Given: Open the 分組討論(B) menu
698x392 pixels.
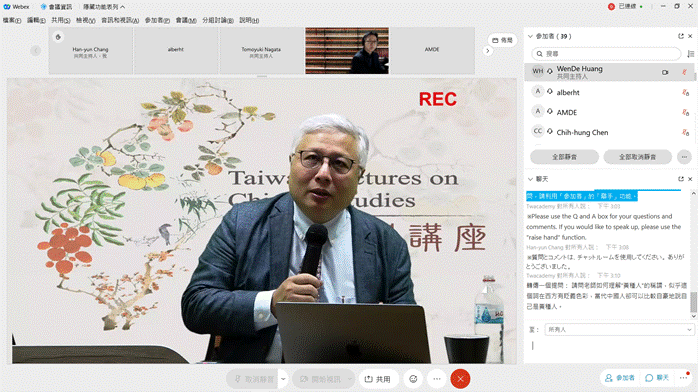Looking at the screenshot, I should click(218, 20).
